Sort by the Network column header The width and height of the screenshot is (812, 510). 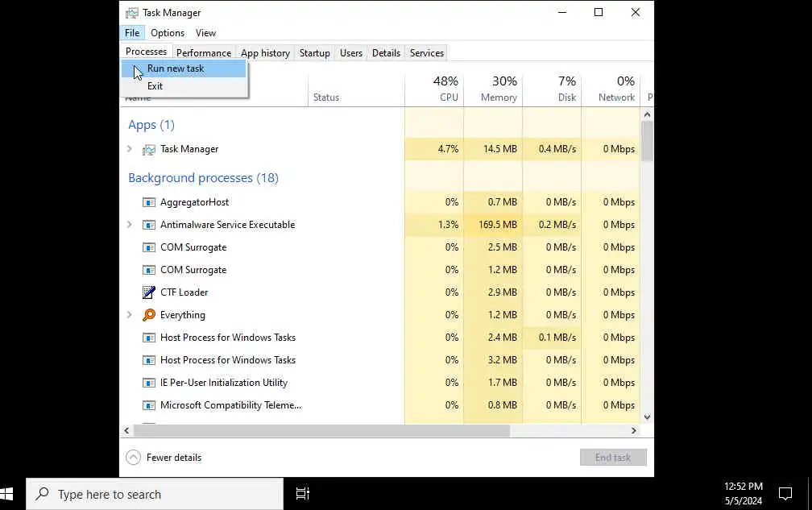coord(611,89)
